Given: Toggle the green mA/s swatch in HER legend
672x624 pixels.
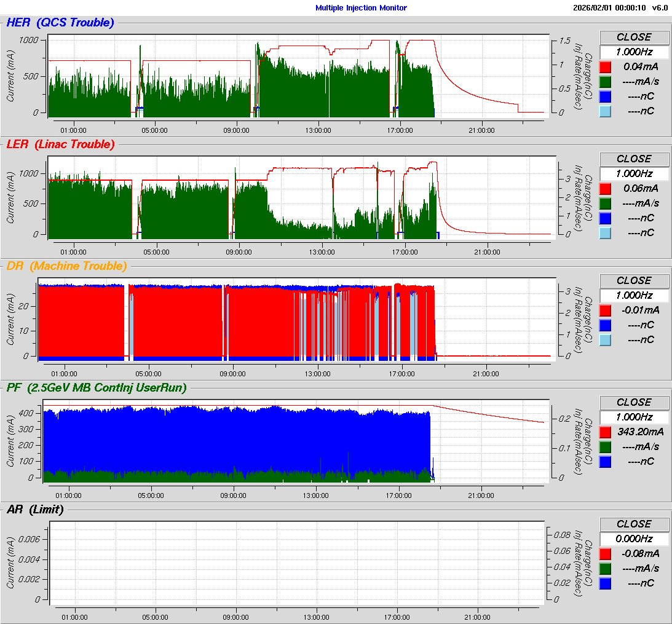Looking at the screenshot, I should point(606,81).
